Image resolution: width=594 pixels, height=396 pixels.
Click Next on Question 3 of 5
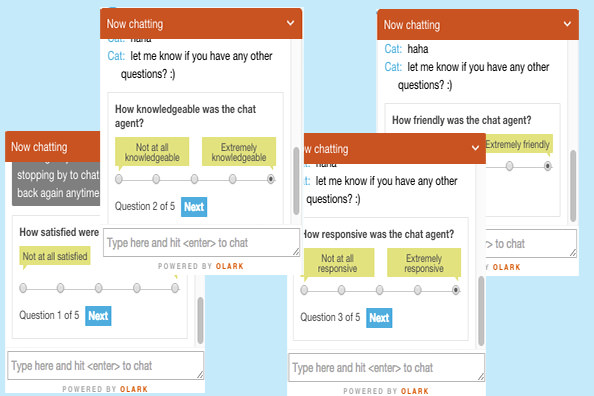(379, 318)
